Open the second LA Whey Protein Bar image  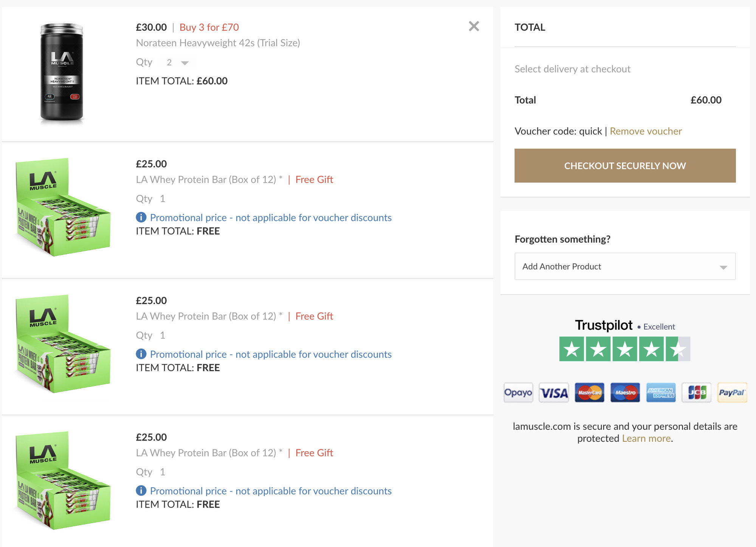point(63,344)
